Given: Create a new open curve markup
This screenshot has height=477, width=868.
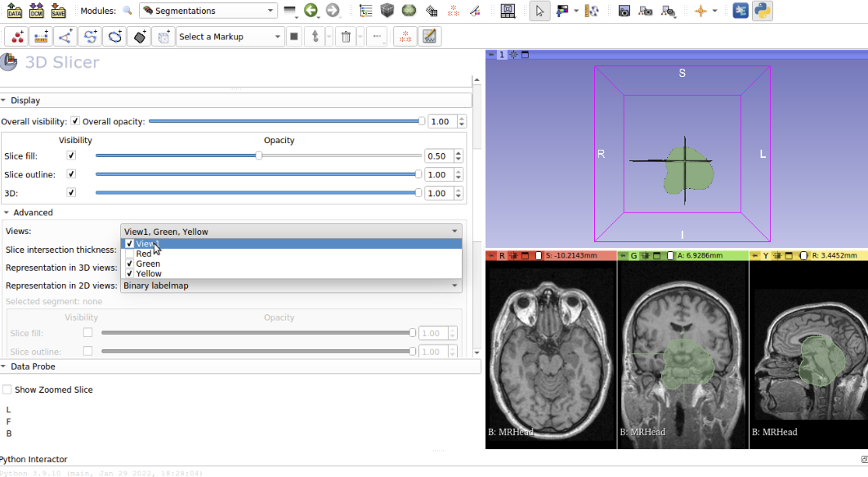Looking at the screenshot, I should [x=90, y=37].
